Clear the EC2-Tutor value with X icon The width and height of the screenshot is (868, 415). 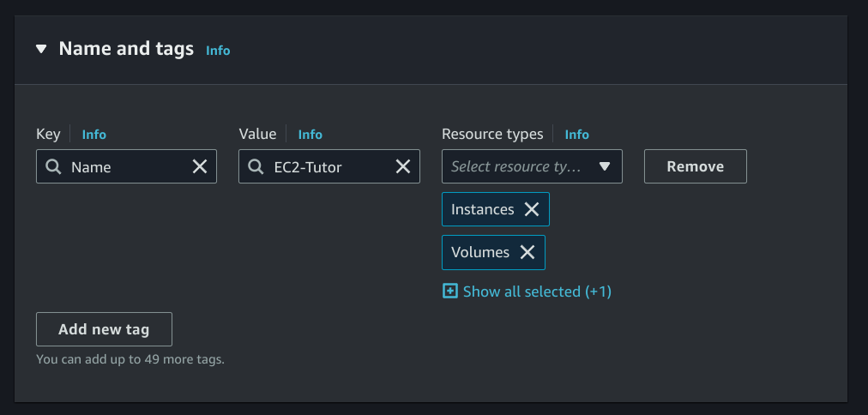click(402, 167)
